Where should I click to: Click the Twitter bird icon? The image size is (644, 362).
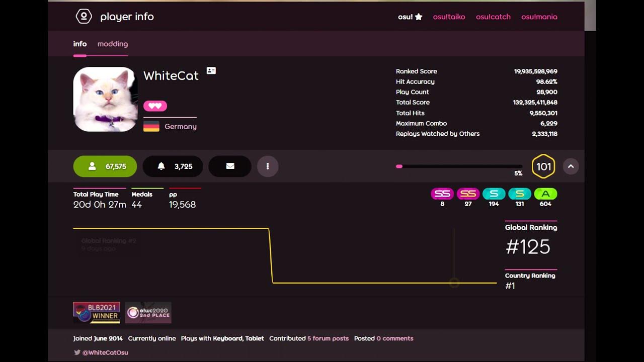[x=77, y=352]
